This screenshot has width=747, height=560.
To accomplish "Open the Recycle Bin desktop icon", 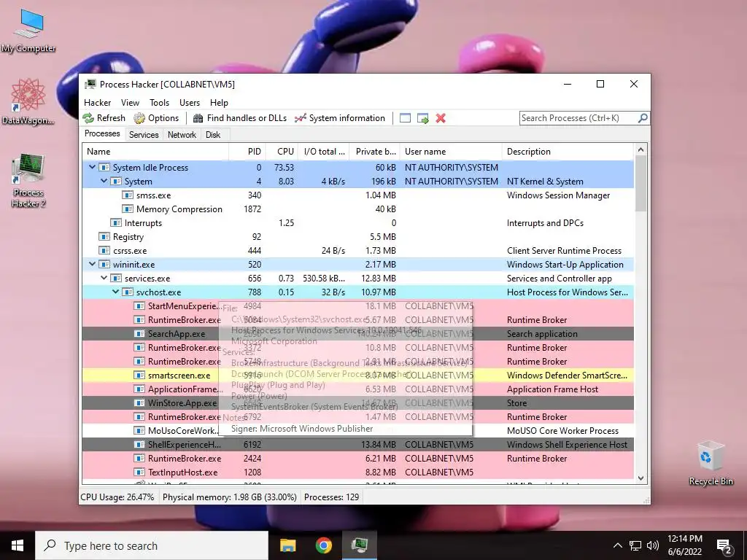I will click(x=711, y=463).
